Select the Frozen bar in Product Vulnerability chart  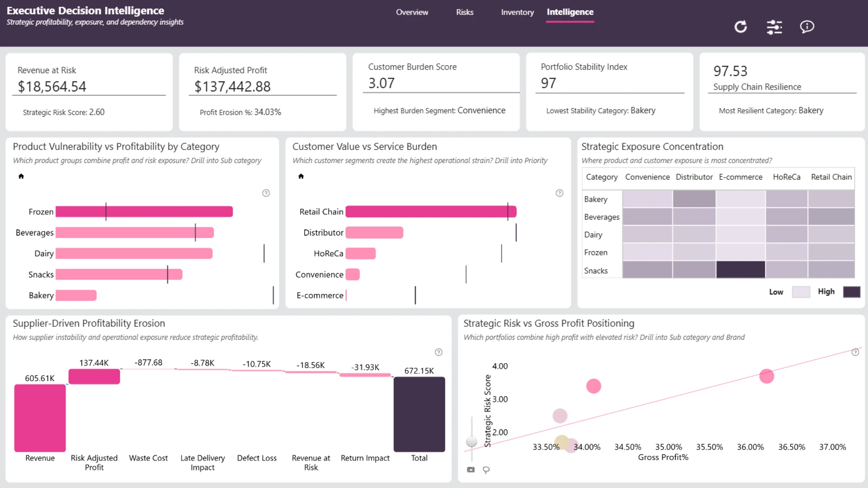144,211
